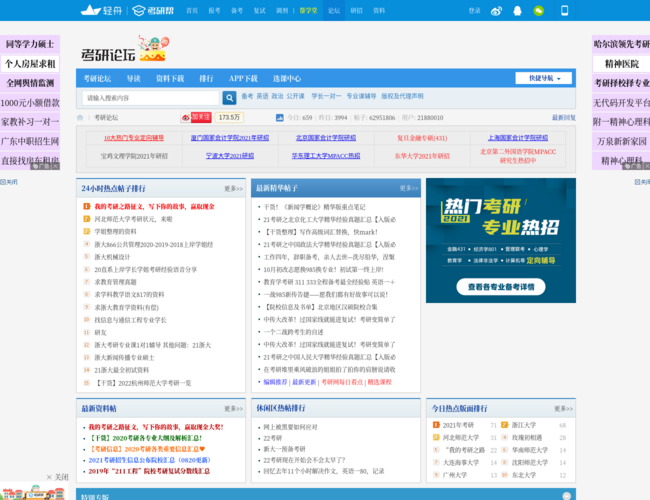This screenshot has height=500, width=650.
Task: Open the 热门考研 专业热招 banner image
Action: click(501, 240)
